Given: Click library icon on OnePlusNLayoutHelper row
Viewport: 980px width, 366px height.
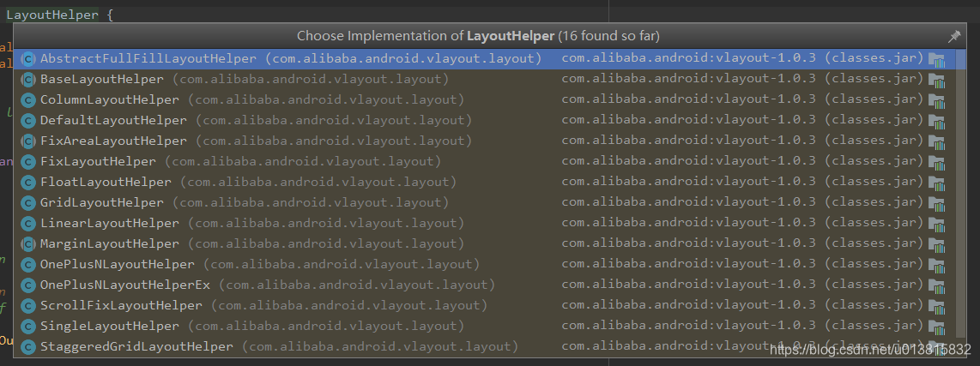Looking at the screenshot, I should pyautogui.click(x=936, y=266).
